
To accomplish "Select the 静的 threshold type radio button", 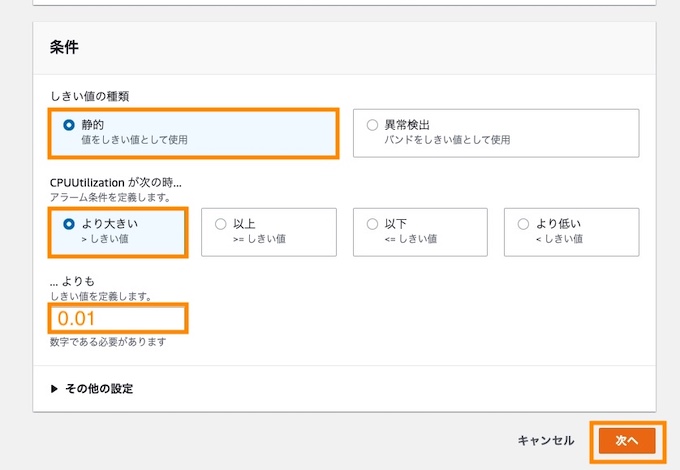I will coord(69,125).
